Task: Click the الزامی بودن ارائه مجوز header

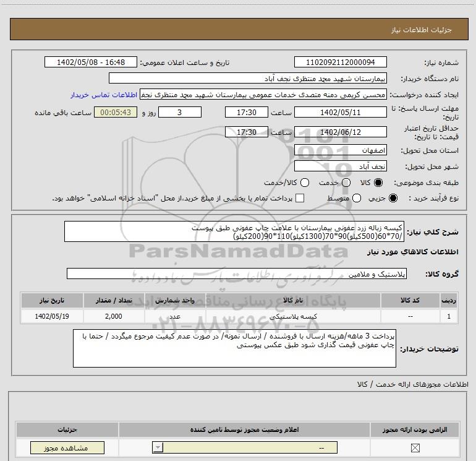Action: (x=414, y=429)
